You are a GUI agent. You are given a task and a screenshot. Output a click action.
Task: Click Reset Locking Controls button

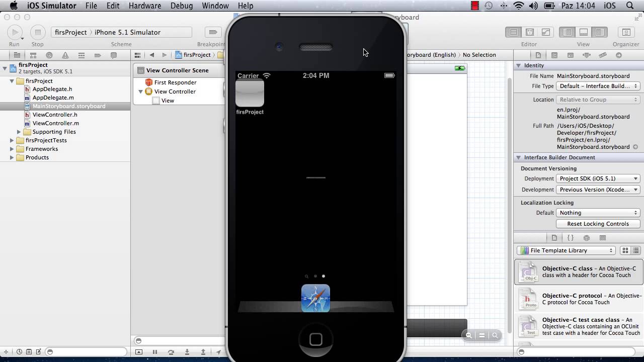598,224
